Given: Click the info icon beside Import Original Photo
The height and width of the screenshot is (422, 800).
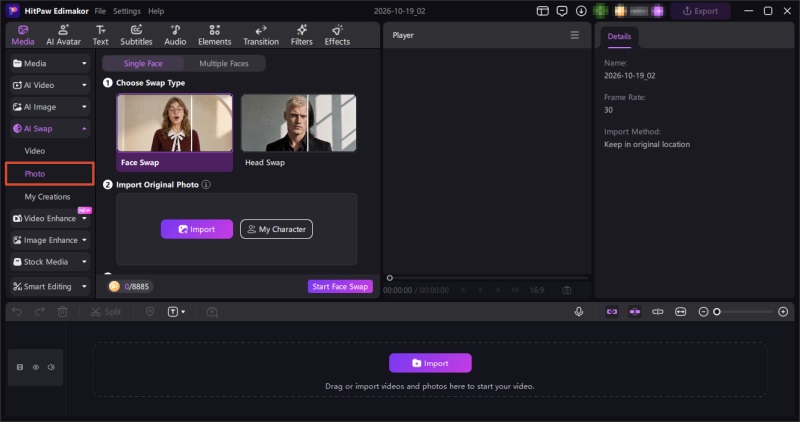Looking at the screenshot, I should [206, 185].
